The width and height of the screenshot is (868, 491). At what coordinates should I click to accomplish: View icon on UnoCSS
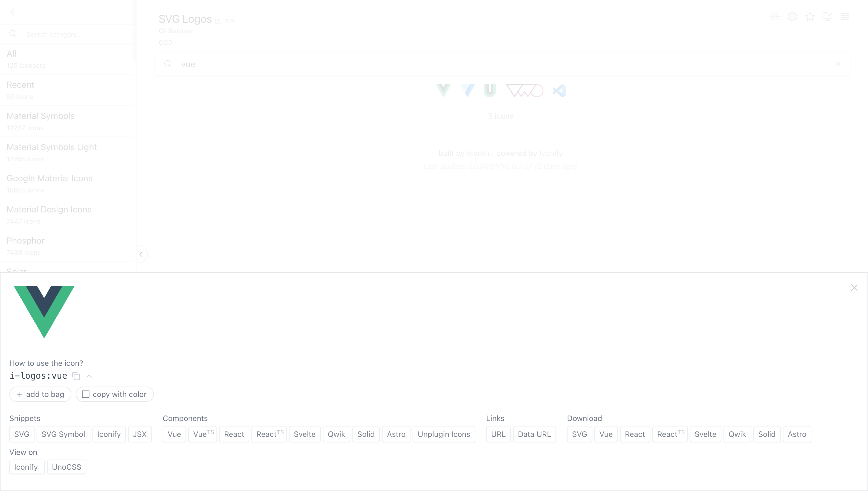pos(66,467)
